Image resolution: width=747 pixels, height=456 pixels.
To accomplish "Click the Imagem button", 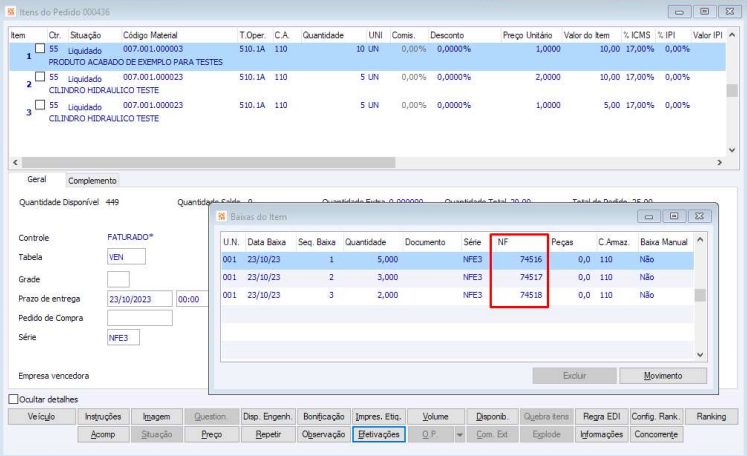I will point(157,416).
